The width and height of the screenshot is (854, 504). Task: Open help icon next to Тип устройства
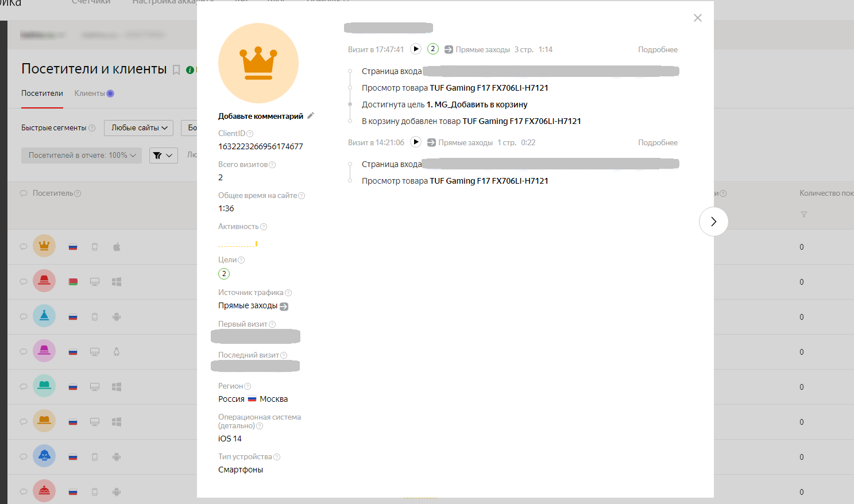pyautogui.click(x=277, y=457)
